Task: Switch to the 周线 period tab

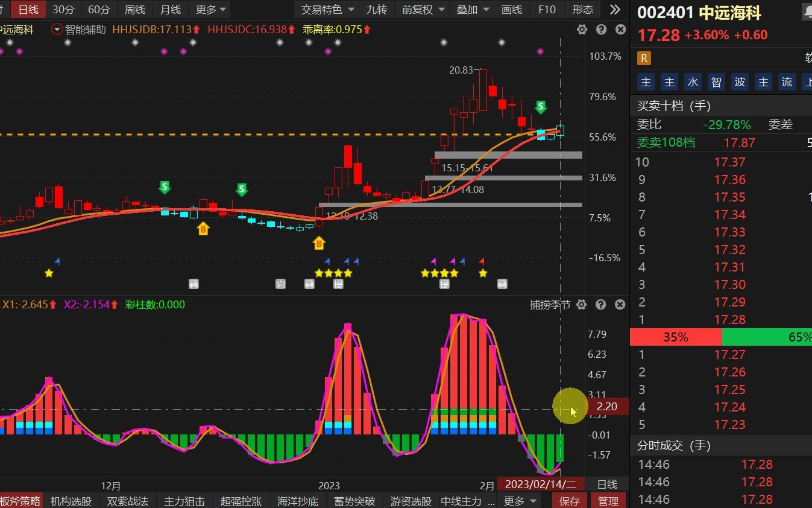Action: pyautogui.click(x=135, y=10)
